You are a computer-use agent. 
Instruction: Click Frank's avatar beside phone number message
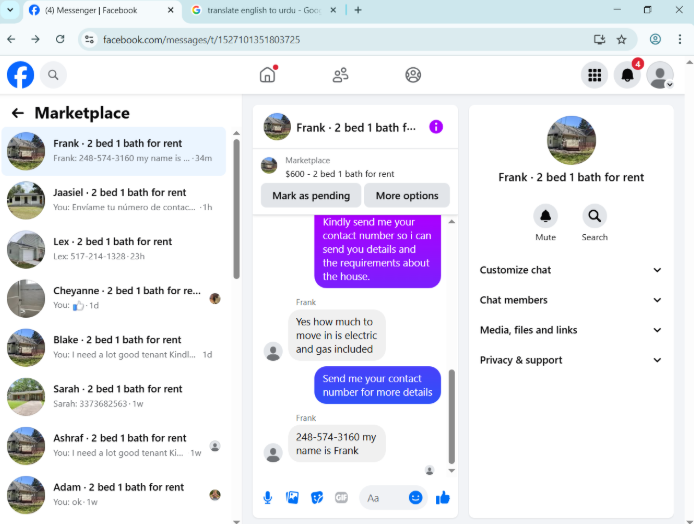point(273,453)
